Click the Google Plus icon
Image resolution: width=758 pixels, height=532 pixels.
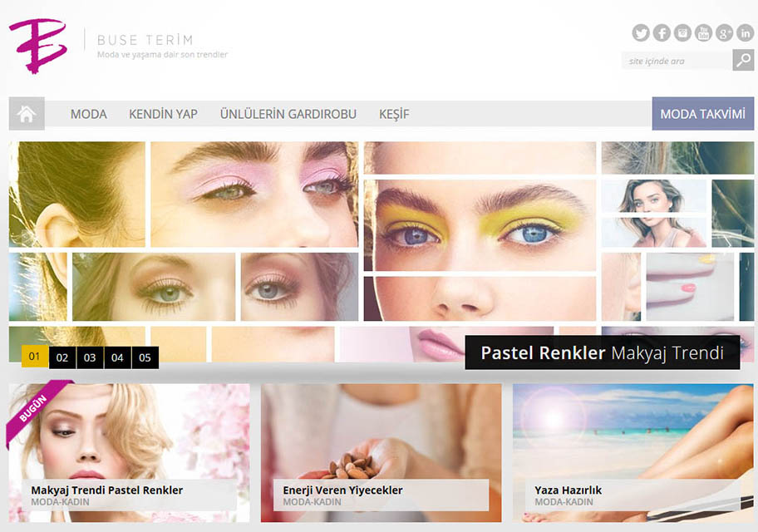724,33
